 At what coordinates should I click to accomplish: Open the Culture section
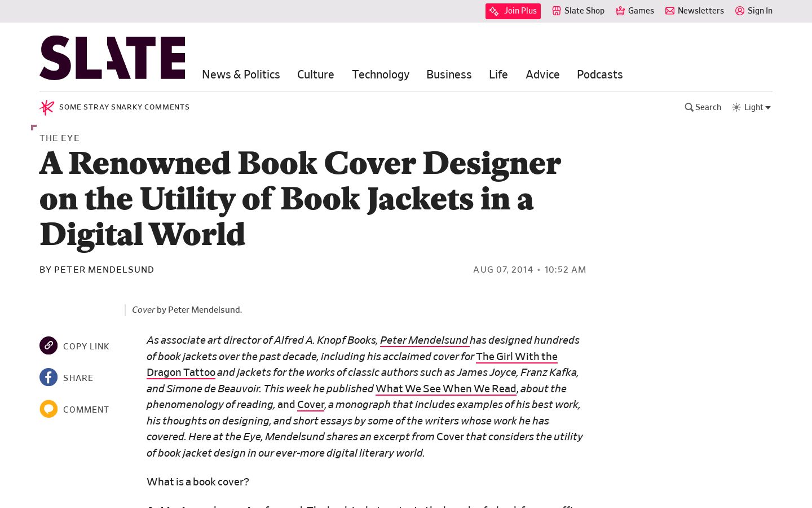pos(316,75)
